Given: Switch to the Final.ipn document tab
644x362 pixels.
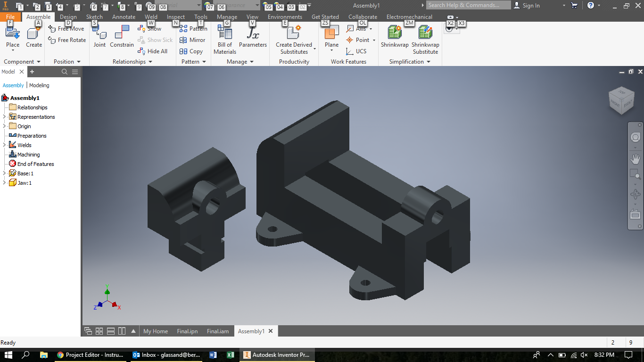Looking at the screenshot, I should 187,331.
